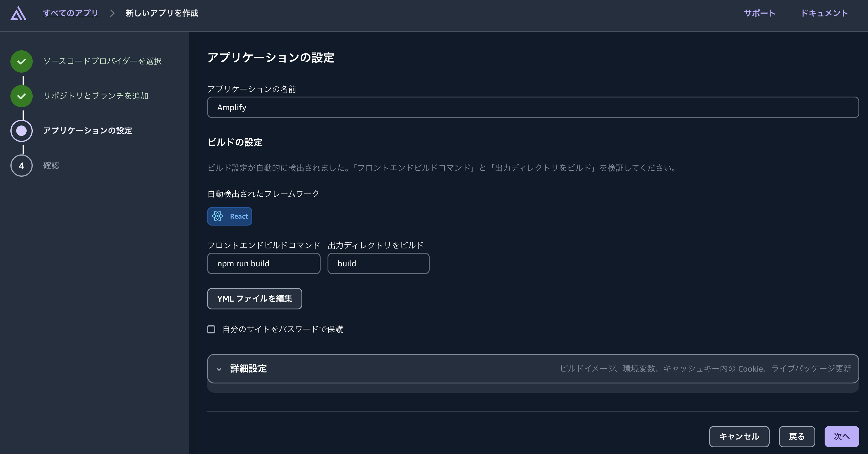Enable 自分のサイトをパスワードで保護 checkbox
Viewport: 868px width, 454px height.
[x=211, y=329]
